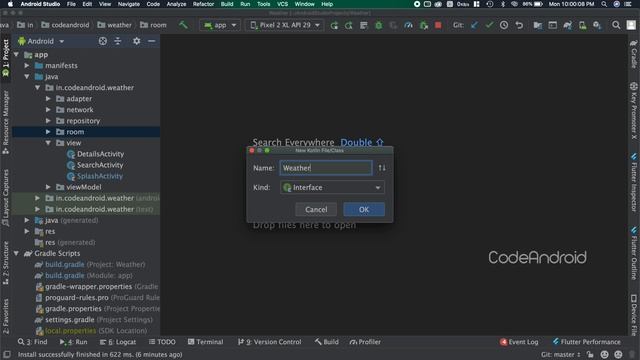Open Resource Manager side tab
This screenshot has height=360, width=640.
pyautogui.click(x=6, y=122)
